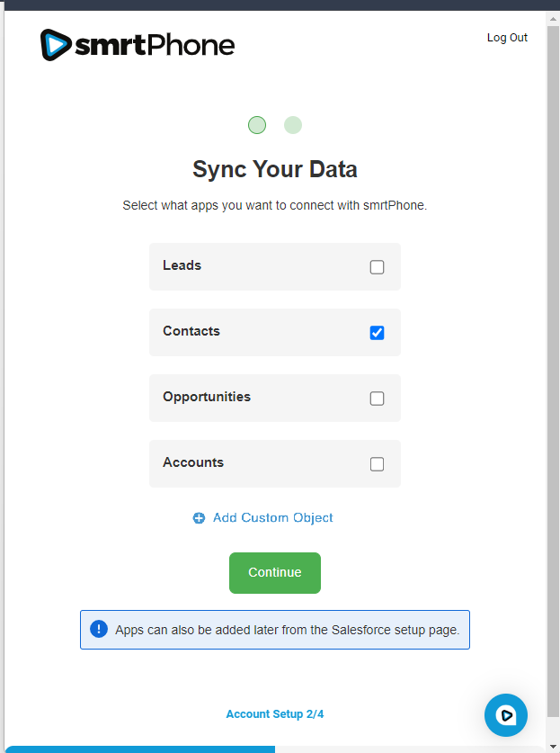Viewport: 560px width, 753px height.
Task: Click the Contacts row label
Action: pos(191,331)
